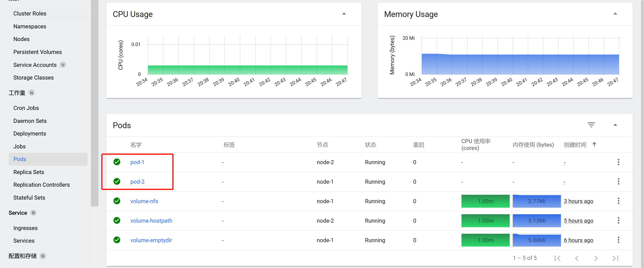Image resolution: width=644 pixels, height=268 pixels.
Task: Go to the previous page of pods
Action: (x=577, y=258)
